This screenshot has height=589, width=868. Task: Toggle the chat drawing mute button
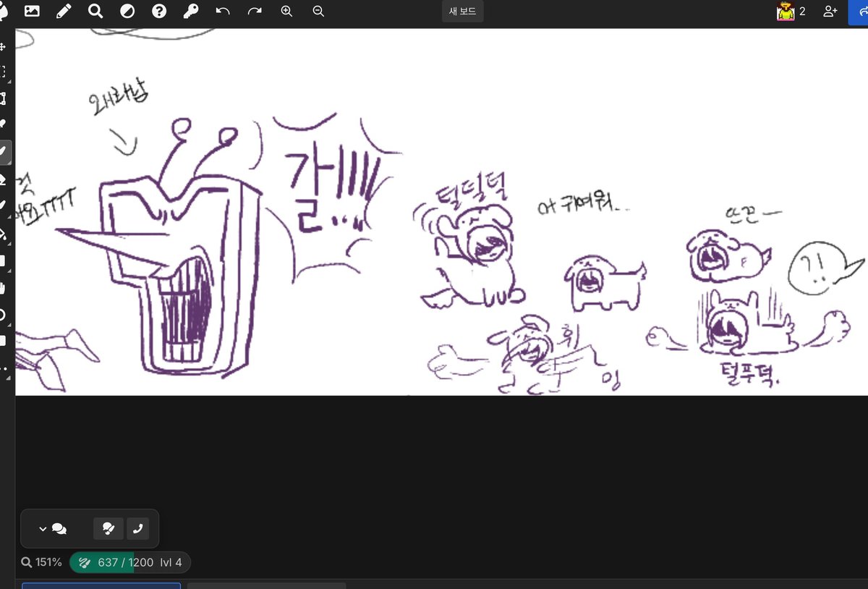click(109, 529)
